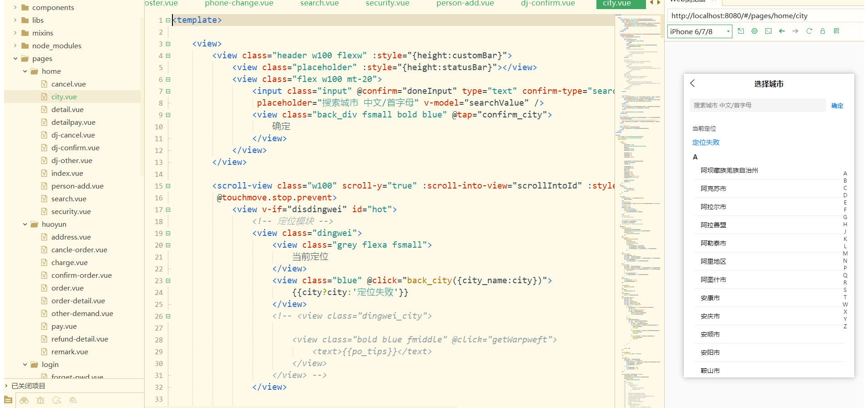Viewport: 868px width, 408px height.
Task: Collapse code fold marker at line 3
Action: click(x=168, y=44)
